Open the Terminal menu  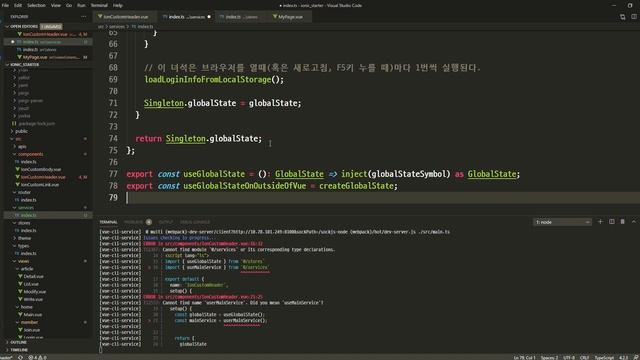tap(99, 5)
